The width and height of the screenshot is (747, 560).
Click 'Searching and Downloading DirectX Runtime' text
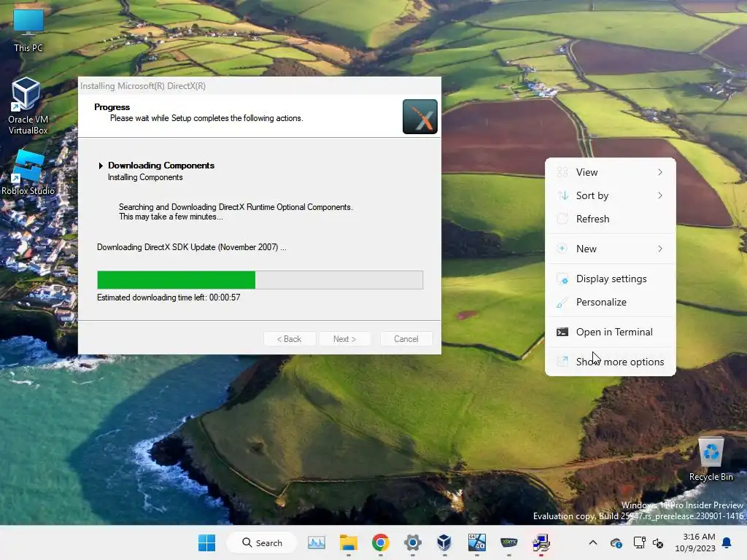(x=236, y=207)
